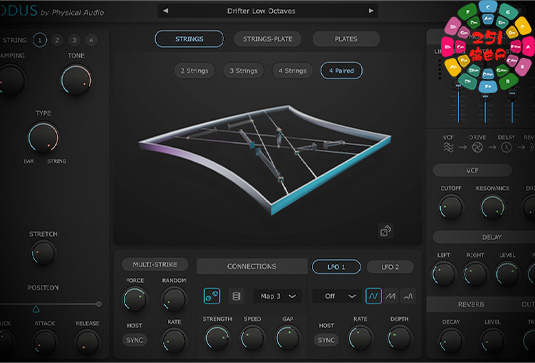Switch to the LFO 2 tab
The image size is (535, 363).
click(390, 267)
